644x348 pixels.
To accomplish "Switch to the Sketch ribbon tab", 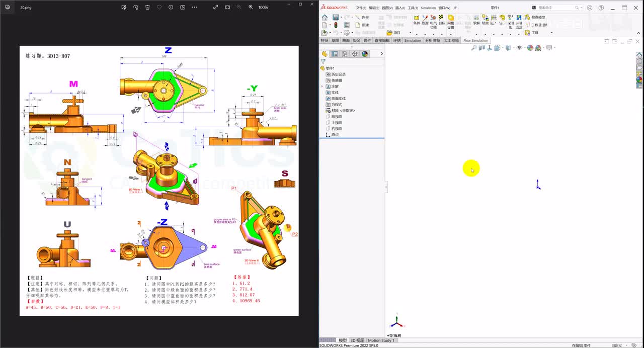I will [335, 40].
